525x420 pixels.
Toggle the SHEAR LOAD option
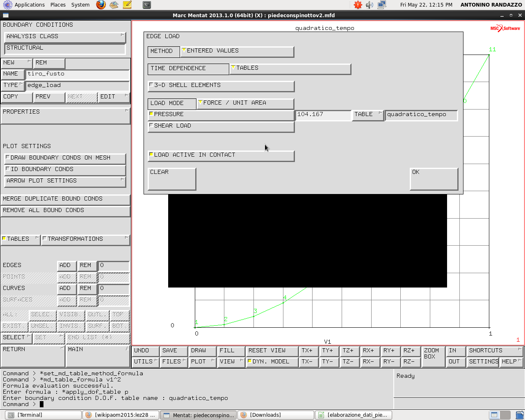221,126
